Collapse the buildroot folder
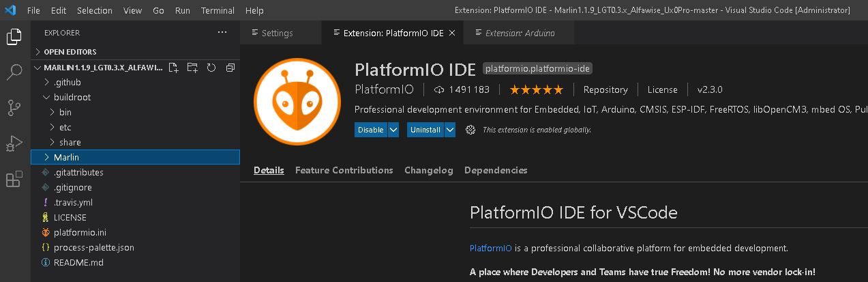Image resolution: width=868 pixels, height=282 pixels. coord(135,97)
